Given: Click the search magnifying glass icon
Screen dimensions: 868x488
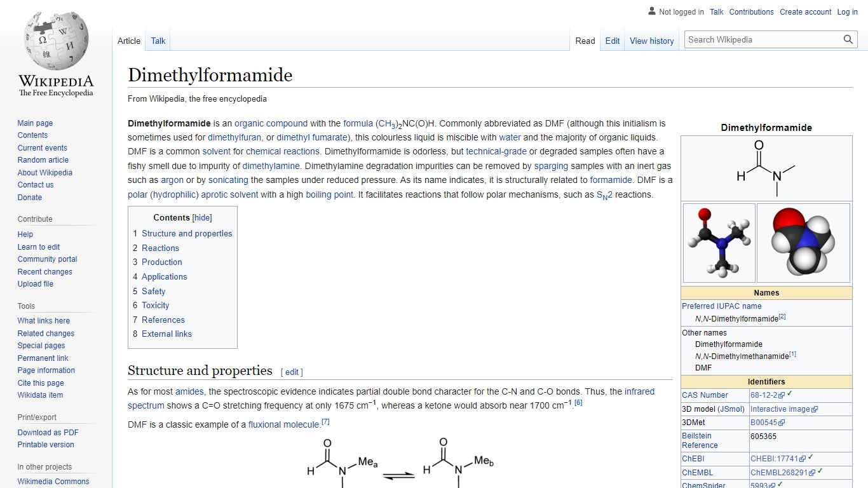Looking at the screenshot, I should tap(848, 39).
